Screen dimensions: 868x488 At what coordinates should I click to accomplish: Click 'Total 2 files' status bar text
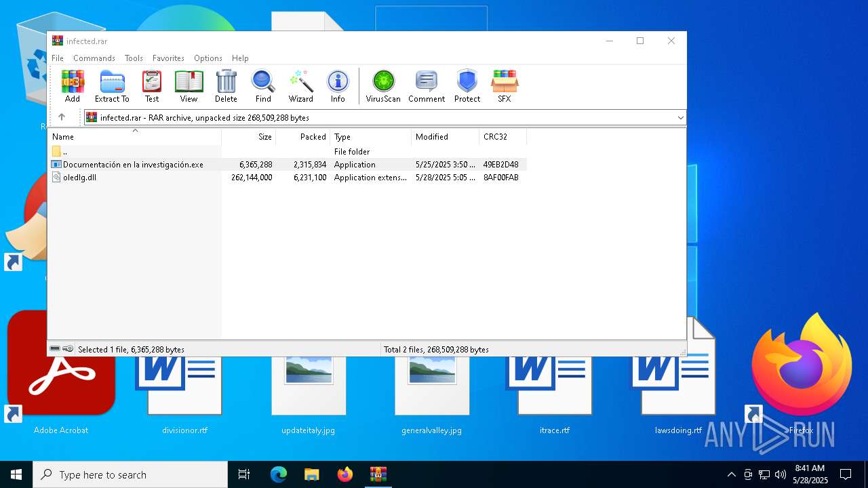point(436,350)
